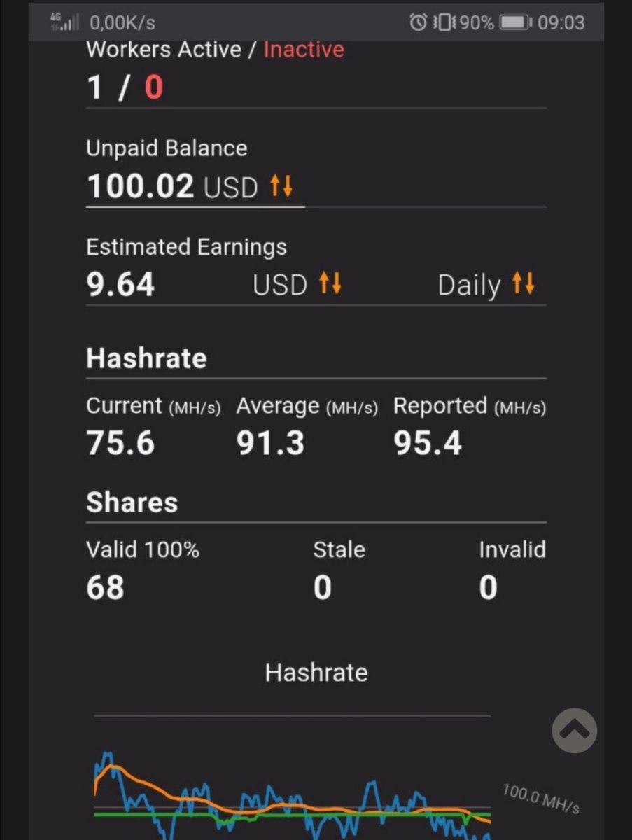Tap the Hashrate chart title

coord(316,673)
